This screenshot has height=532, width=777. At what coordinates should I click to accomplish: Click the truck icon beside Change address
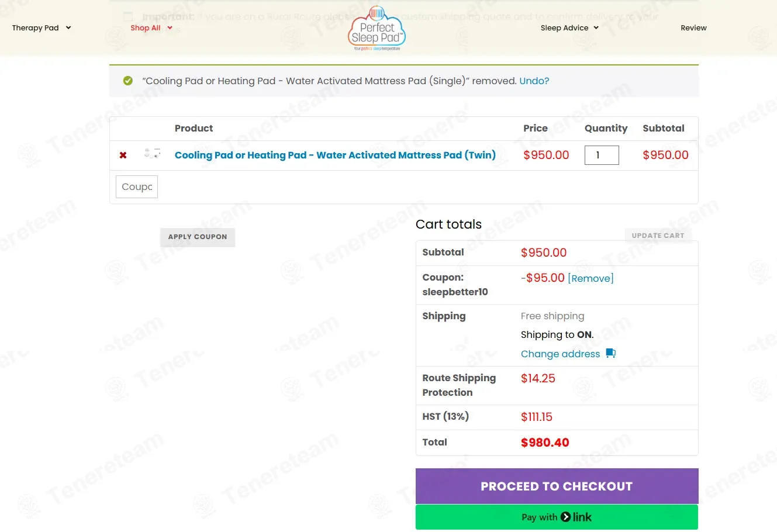611,353
